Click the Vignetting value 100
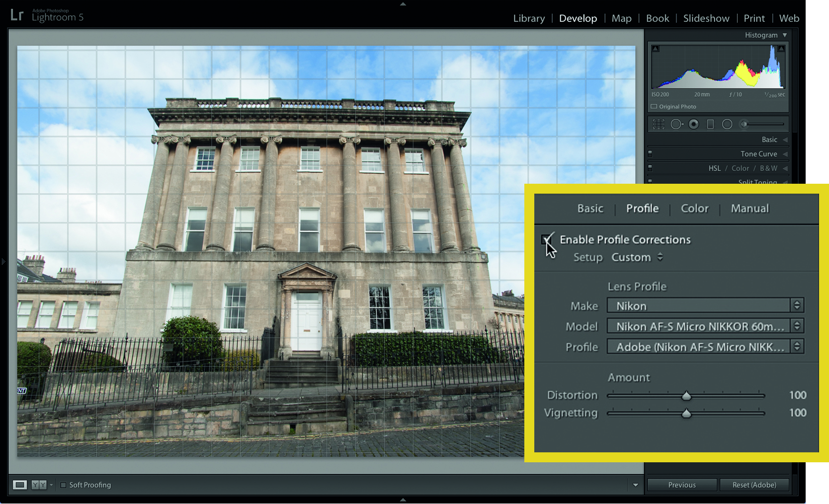This screenshot has width=829, height=504. tap(798, 413)
